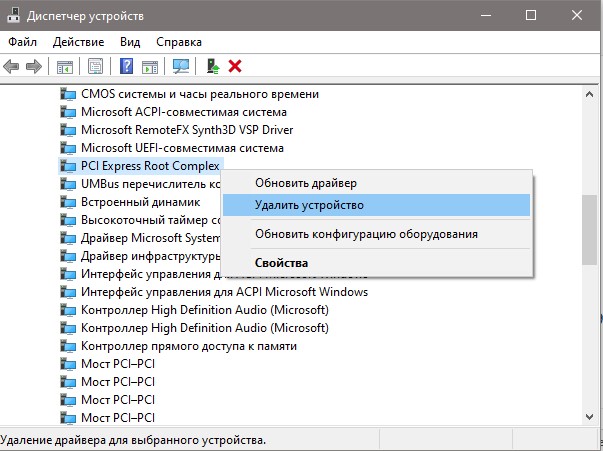Choose Обновить драйвер in context menu
This screenshot has height=451, width=603.
pos(376,183)
